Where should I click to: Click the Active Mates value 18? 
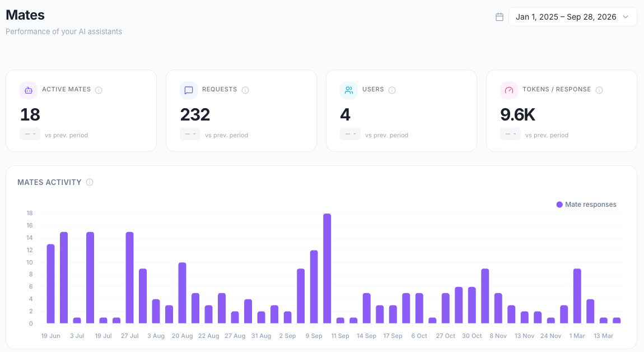[30, 114]
